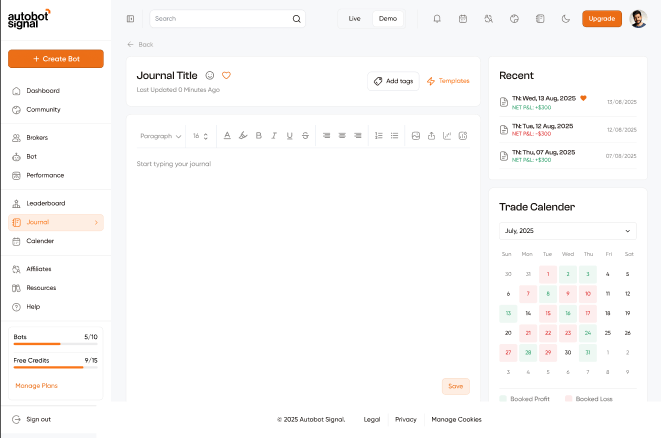The height and width of the screenshot is (438, 661).
Task: Open recent entry Wed, 13 Aug, 2025
Action: (568, 102)
